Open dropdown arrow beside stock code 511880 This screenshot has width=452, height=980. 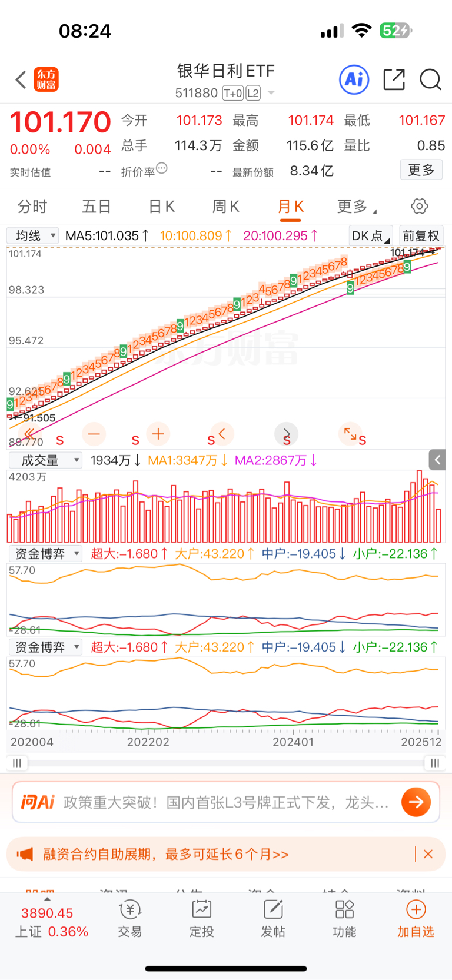tap(271, 93)
